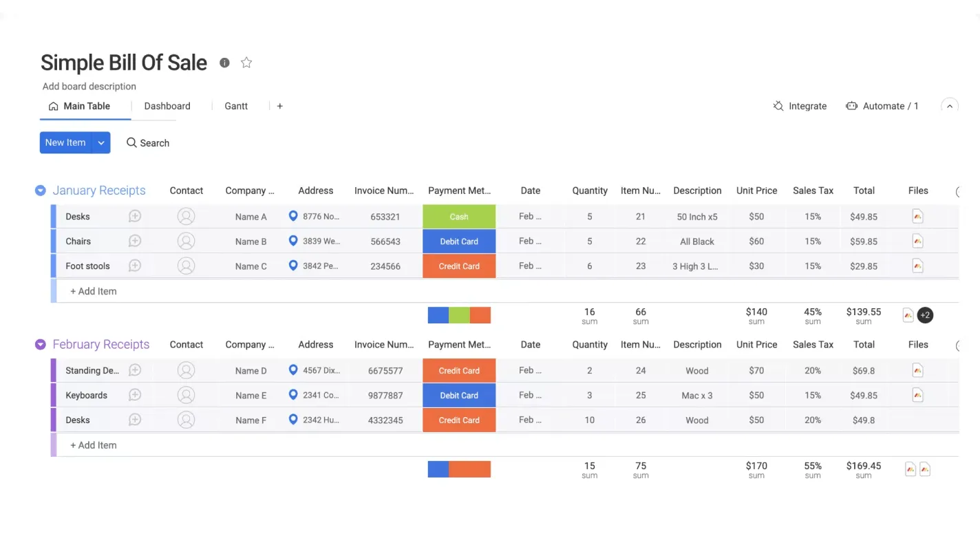This screenshot has width=980, height=536.
Task: Click the board info icon beside title
Action: (x=224, y=63)
